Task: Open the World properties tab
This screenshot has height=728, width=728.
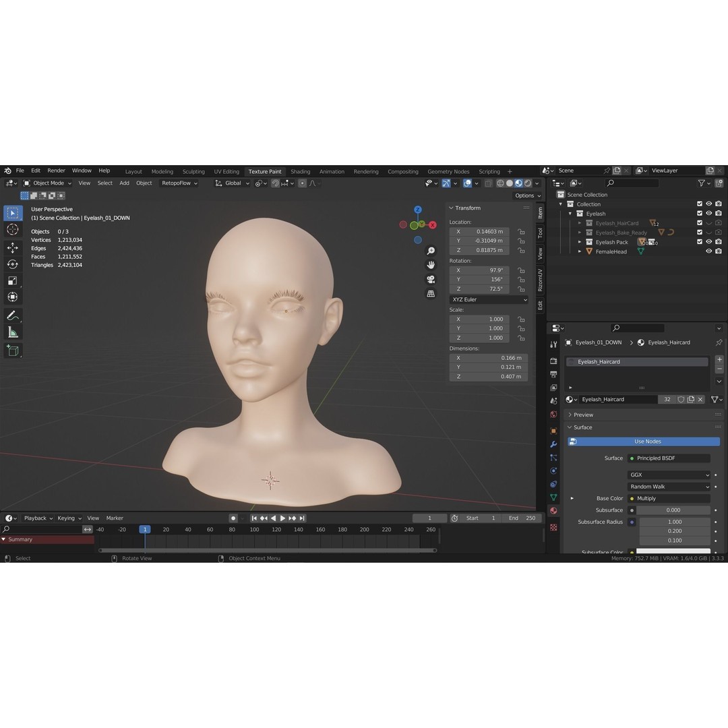Action: click(x=553, y=414)
